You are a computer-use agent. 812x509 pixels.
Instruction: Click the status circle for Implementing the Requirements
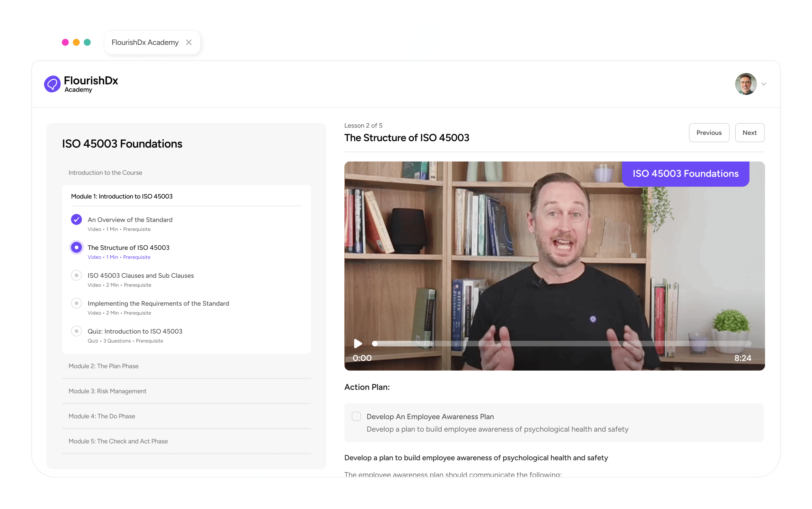pos(76,303)
